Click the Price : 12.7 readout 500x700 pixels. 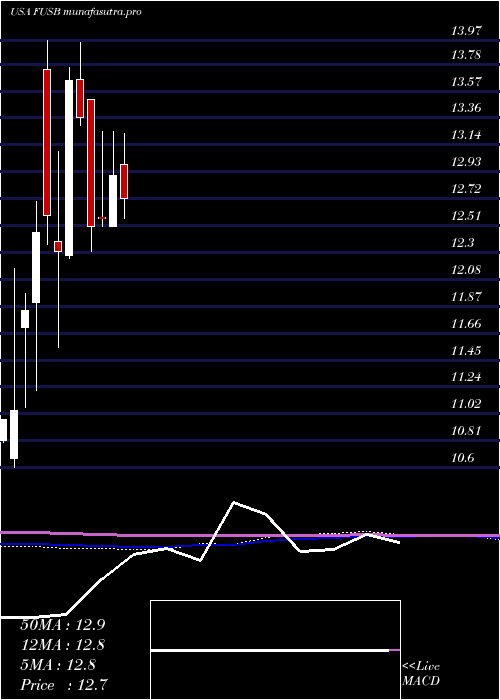coord(64,685)
